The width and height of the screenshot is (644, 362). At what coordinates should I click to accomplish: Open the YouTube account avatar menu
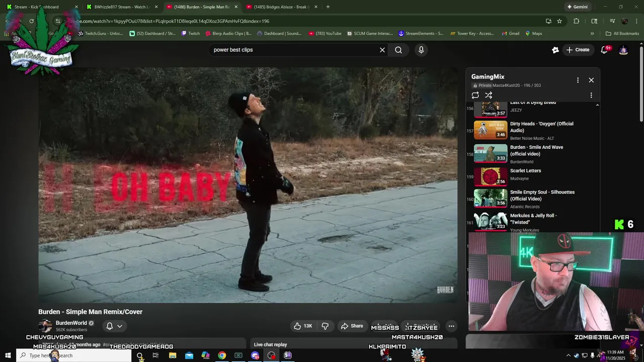623,50
